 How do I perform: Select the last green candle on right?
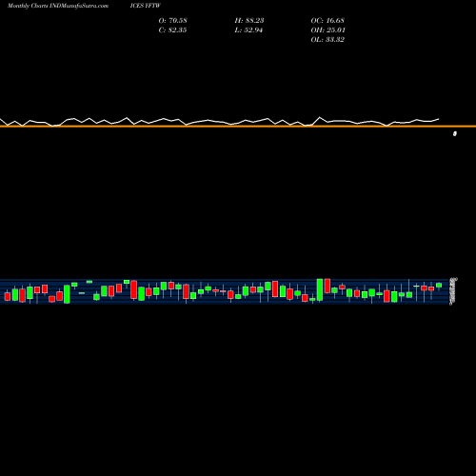439,286
